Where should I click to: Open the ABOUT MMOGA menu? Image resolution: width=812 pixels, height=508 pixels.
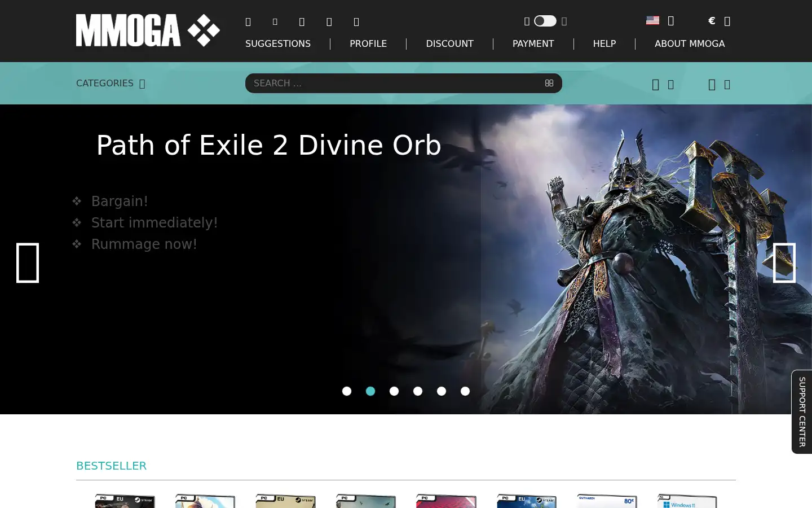[x=690, y=43]
